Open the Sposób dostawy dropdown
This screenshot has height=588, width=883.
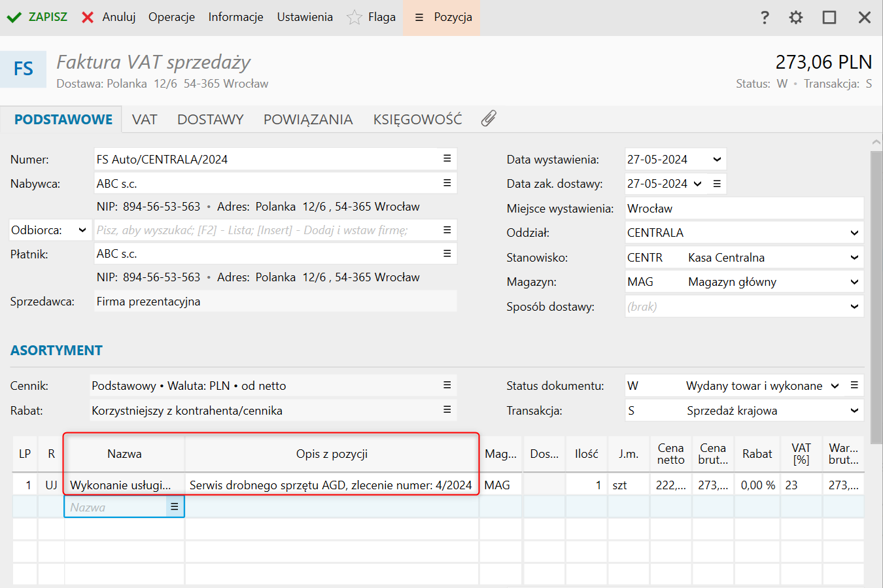tap(854, 307)
